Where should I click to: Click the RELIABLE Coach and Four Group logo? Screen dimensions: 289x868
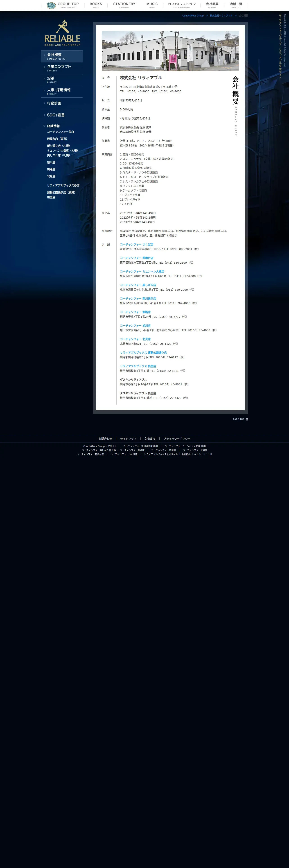[62, 33]
